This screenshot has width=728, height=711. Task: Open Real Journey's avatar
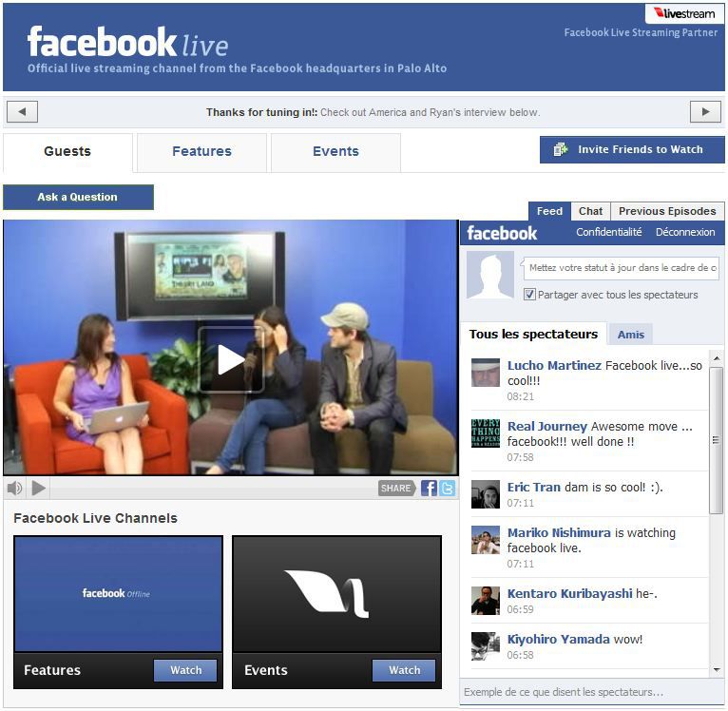[486, 433]
